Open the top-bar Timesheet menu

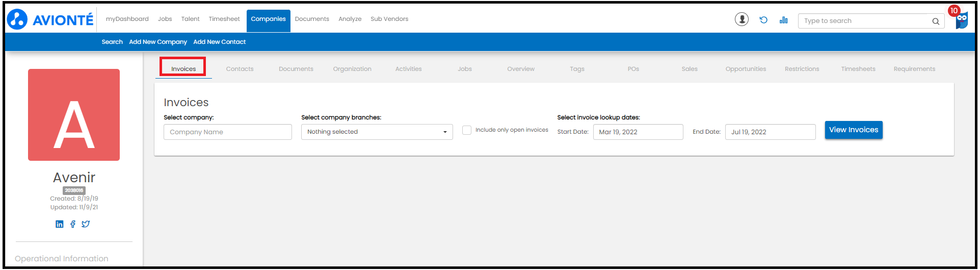point(224,19)
